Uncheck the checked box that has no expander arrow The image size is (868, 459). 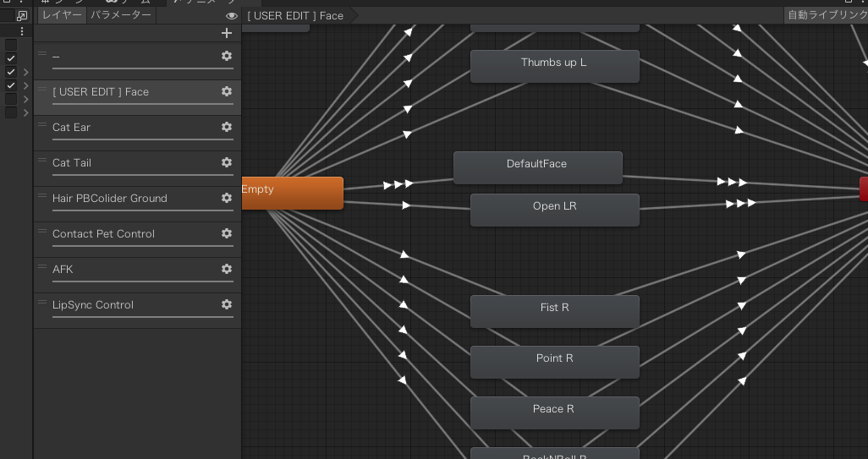10,58
